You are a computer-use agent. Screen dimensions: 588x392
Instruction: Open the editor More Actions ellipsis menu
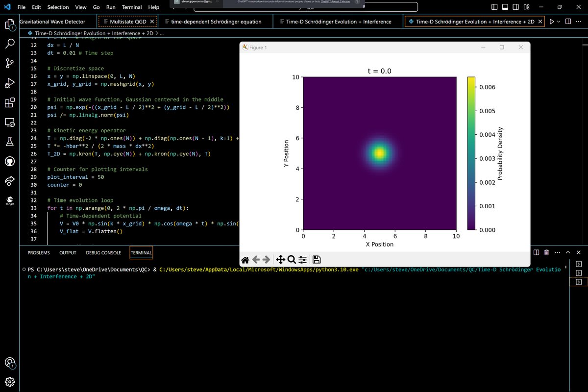tap(579, 22)
